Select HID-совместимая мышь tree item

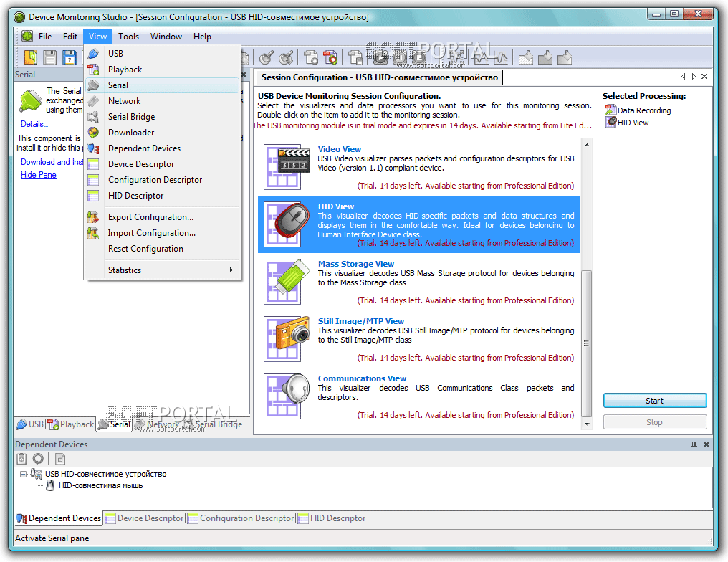point(100,485)
